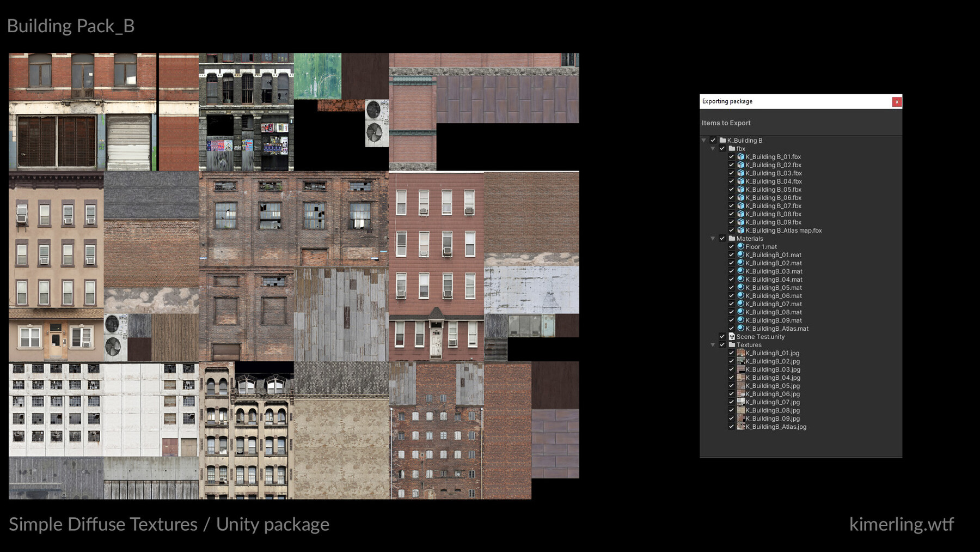The width and height of the screenshot is (980, 552).
Task: Select the Materials folder icon
Action: [732, 238]
